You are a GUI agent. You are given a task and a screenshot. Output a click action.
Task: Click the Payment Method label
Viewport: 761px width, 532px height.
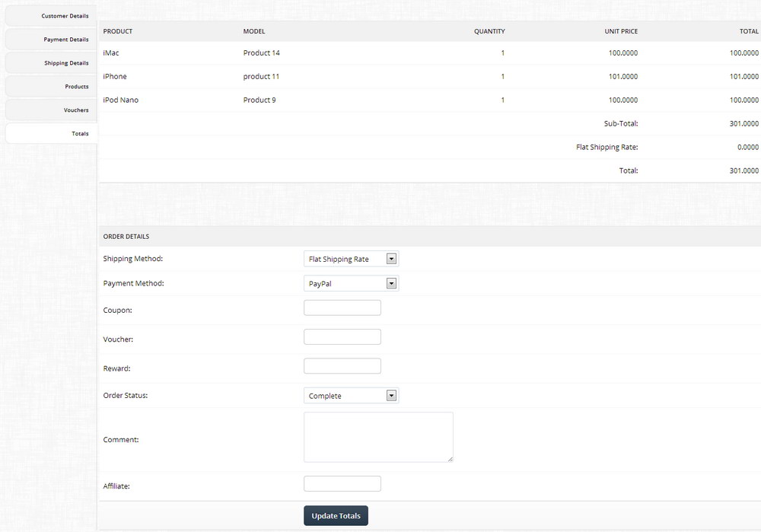133,283
